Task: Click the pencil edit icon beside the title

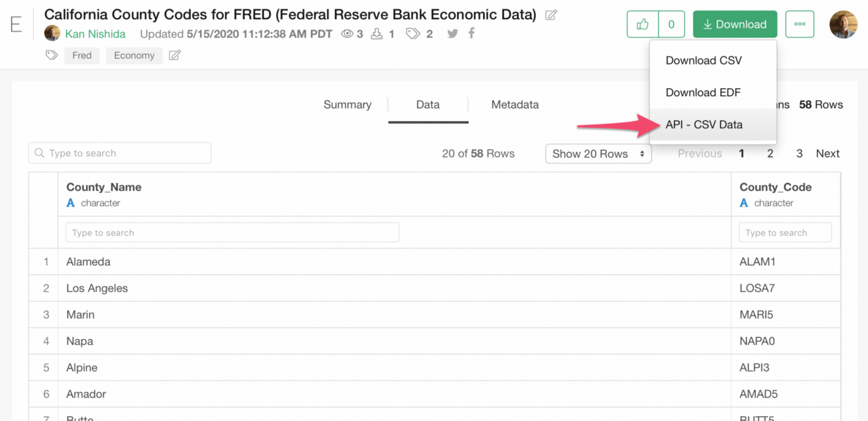Action: 551,15
